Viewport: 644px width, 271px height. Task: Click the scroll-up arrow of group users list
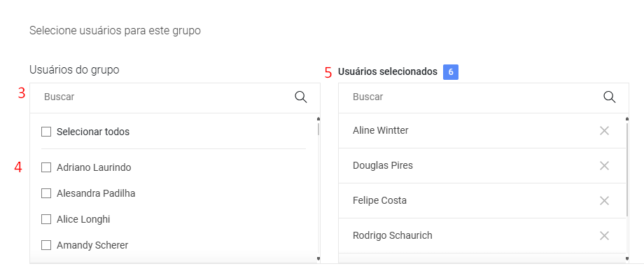click(318, 119)
